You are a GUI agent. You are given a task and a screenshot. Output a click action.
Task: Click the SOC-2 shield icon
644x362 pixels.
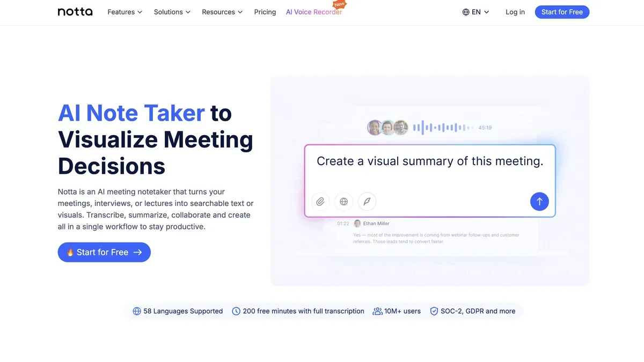coord(434,311)
